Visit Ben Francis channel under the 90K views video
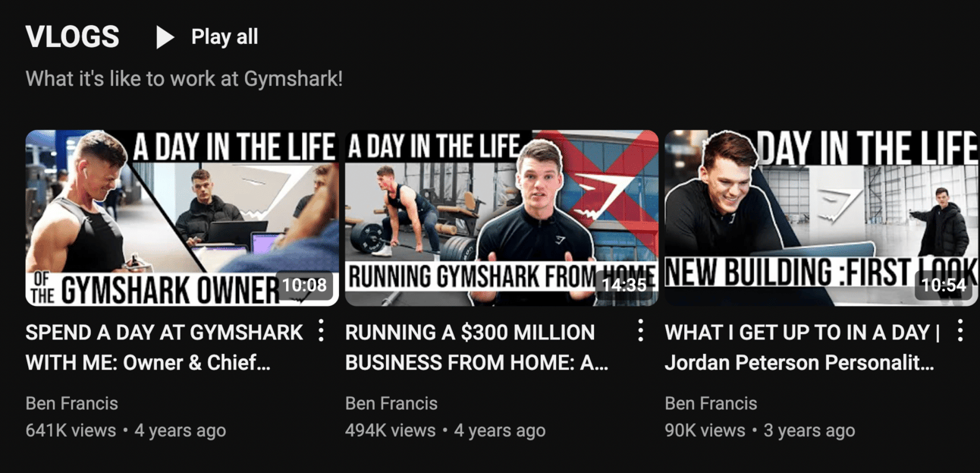The height and width of the screenshot is (473, 980). click(x=711, y=403)
